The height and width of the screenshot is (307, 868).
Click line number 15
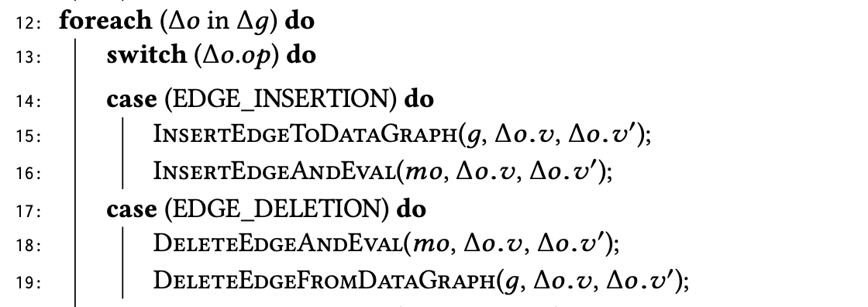(27, 136)
